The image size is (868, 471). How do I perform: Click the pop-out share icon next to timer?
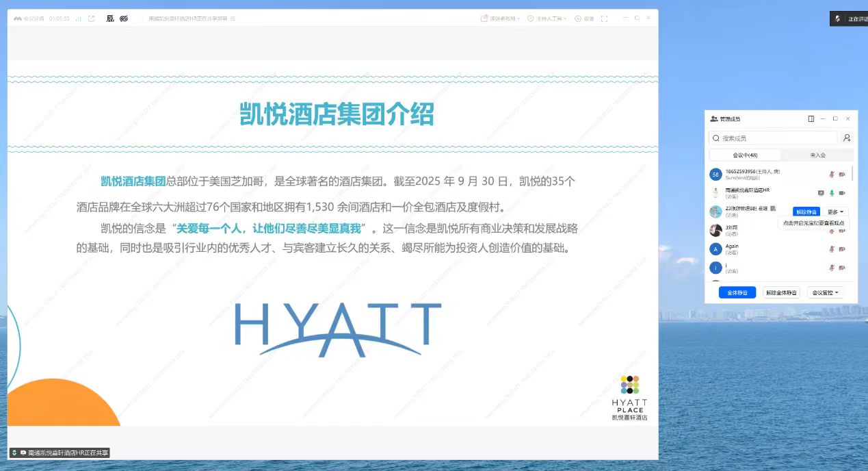coord(92,18)
